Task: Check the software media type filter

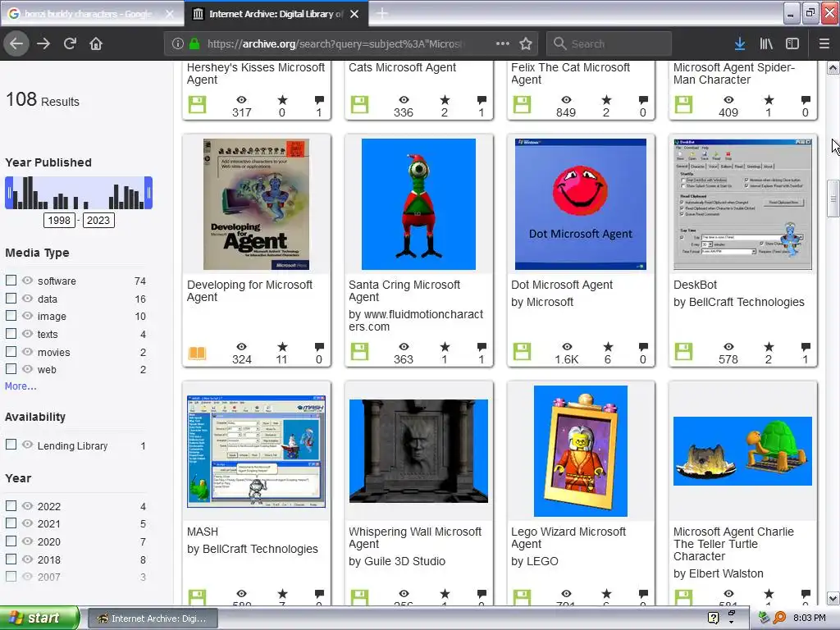Action: pyautogui.click(x=11, y=281)
